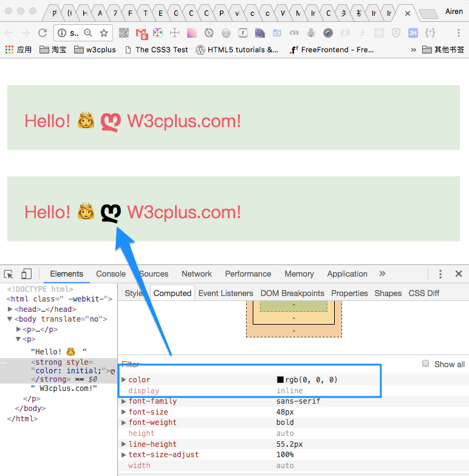Open the bug extension icon
The width and height of the screenshot is (469, 476).
(311, 33)
